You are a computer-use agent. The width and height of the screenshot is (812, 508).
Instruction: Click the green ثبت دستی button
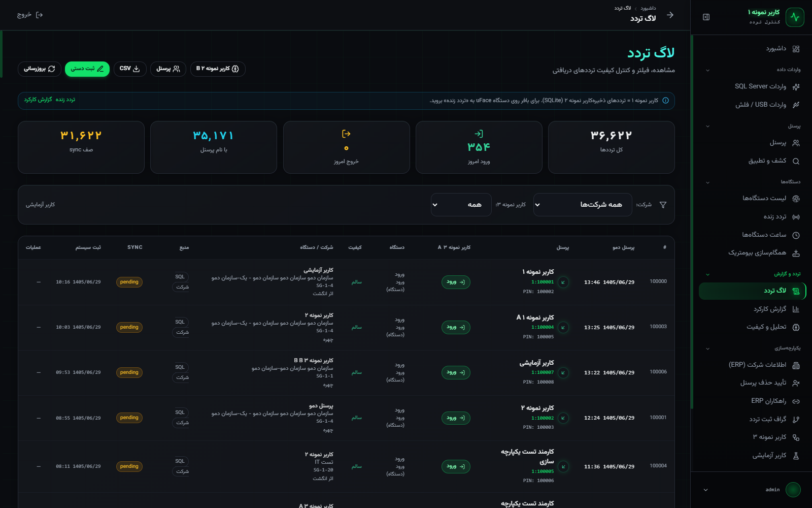87,69
